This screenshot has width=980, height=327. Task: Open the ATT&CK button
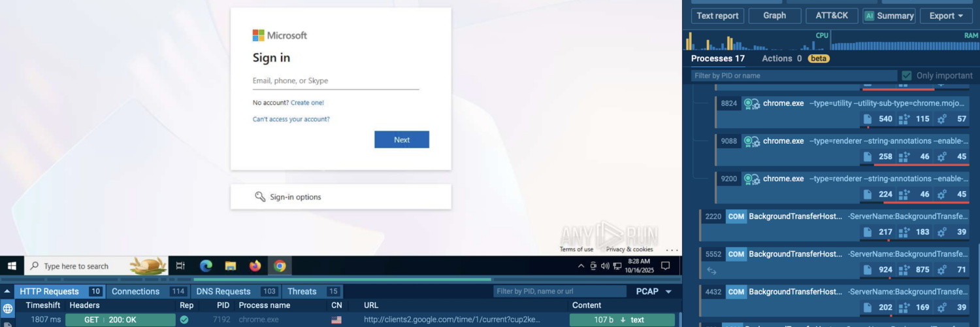coord(832,16)
